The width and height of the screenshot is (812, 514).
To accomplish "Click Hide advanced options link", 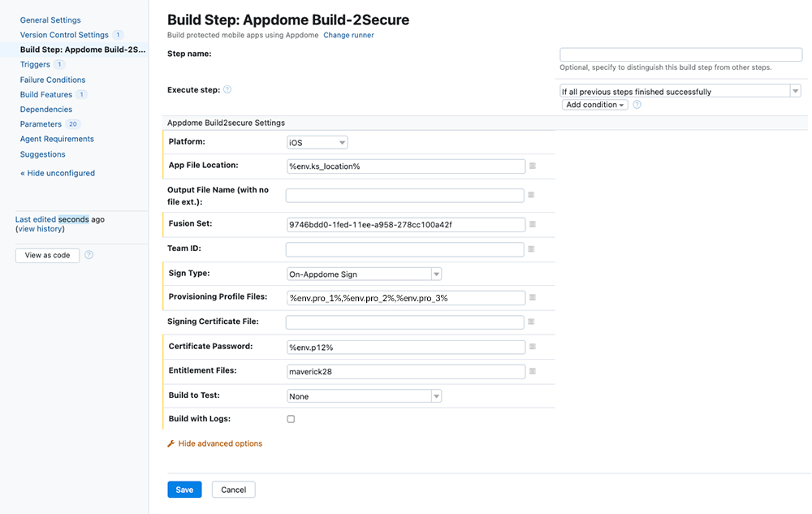I will (x=219, y=443).
